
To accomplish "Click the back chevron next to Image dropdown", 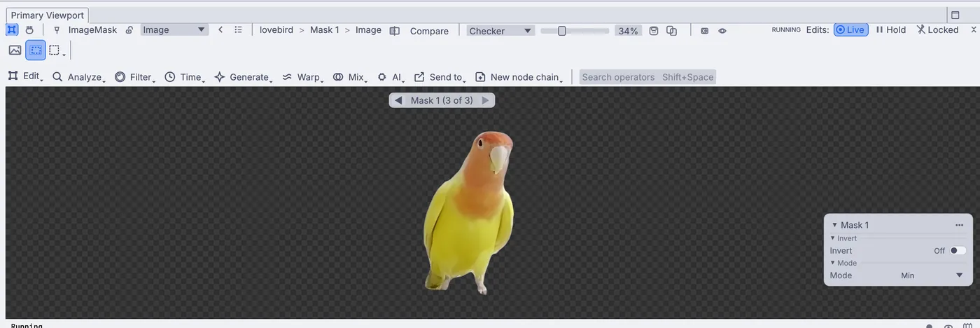I will 220,30.
